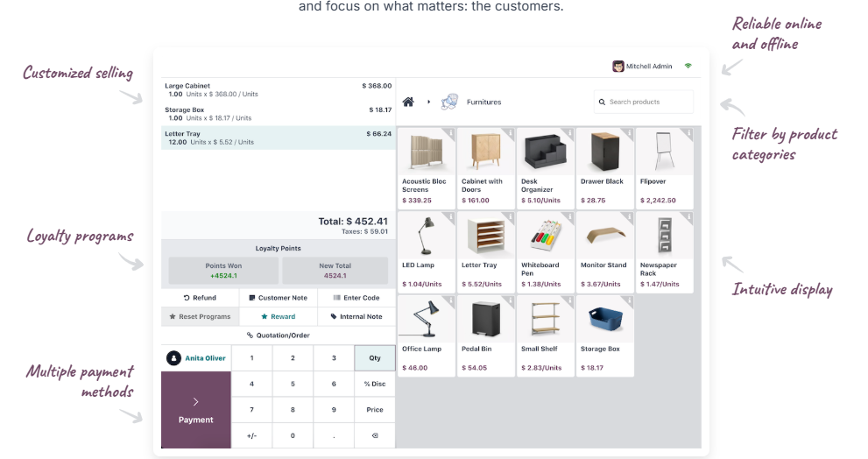This screenshot has width=868, height=459.
Task: Click Anita Oliver customer icon button
Action: click(173, 358)
